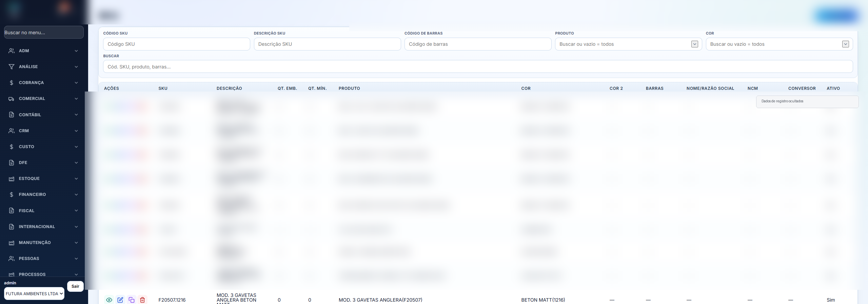
Task: Open the FUTURA AMBIENTES LTDA company selector
Action: point(34,294)
